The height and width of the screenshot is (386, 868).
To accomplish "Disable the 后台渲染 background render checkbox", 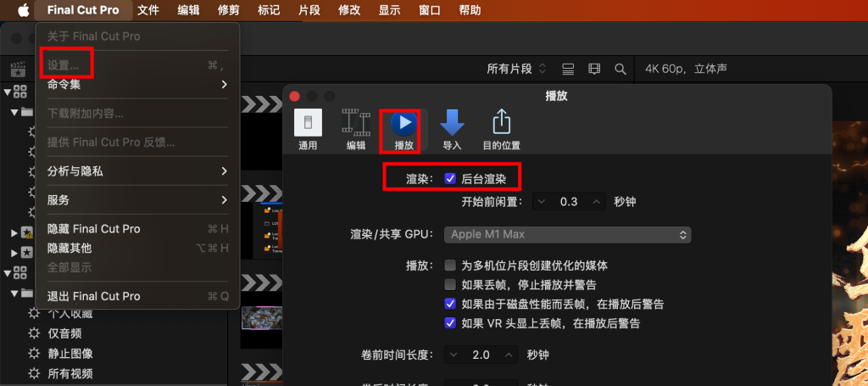I will point(450,179).
